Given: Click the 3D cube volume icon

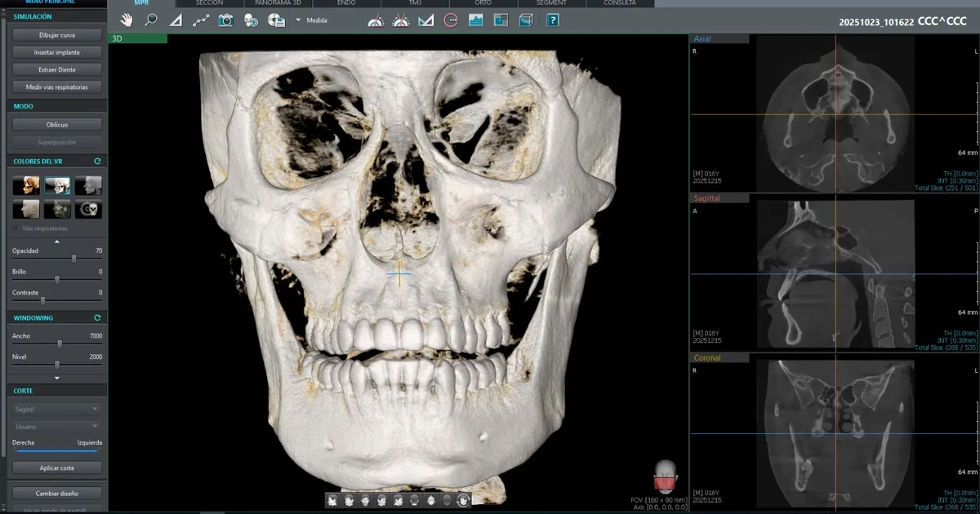Looking at the screenshot, I should click(x=527, y=20).
